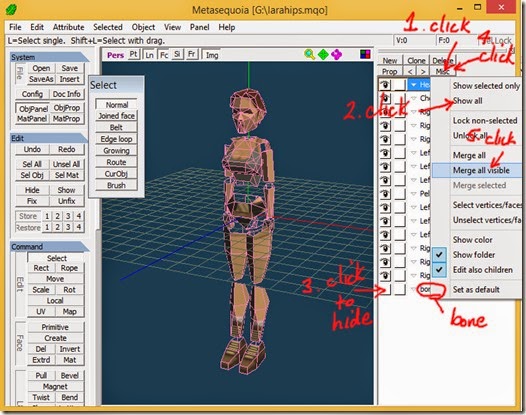Open the Misc dropdown button
This screenshot has height=415, width=526.
click(x=442, y=71)
